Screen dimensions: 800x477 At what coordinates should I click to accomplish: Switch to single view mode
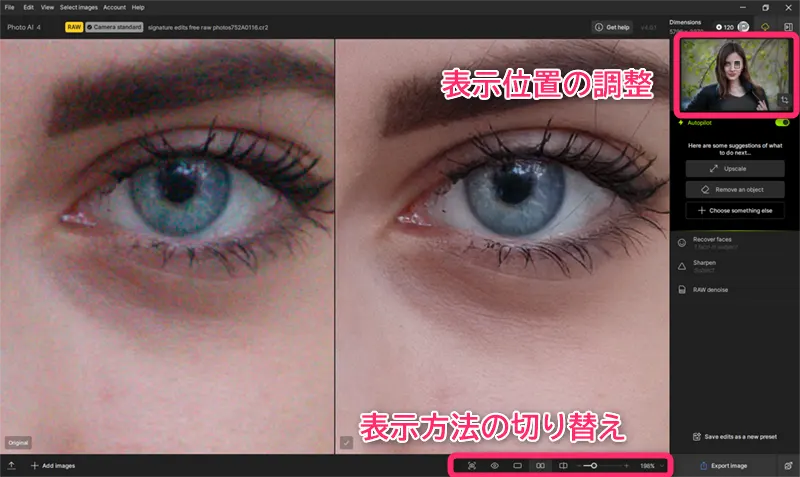[x=517, y=466]
